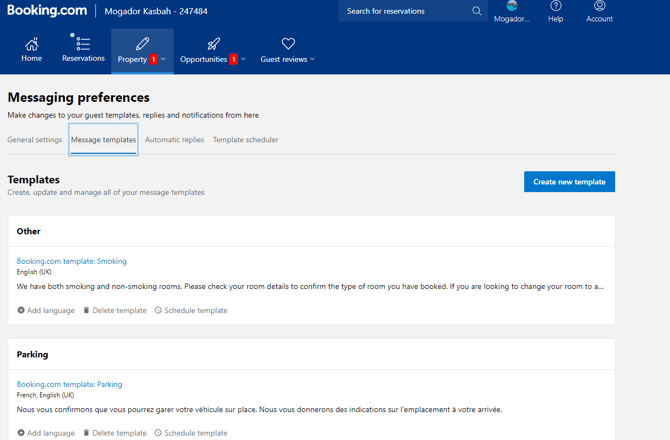Click clock icon for Parking template schedule
The width and height of the screenshot is (670, 440).
click(158, 433)
